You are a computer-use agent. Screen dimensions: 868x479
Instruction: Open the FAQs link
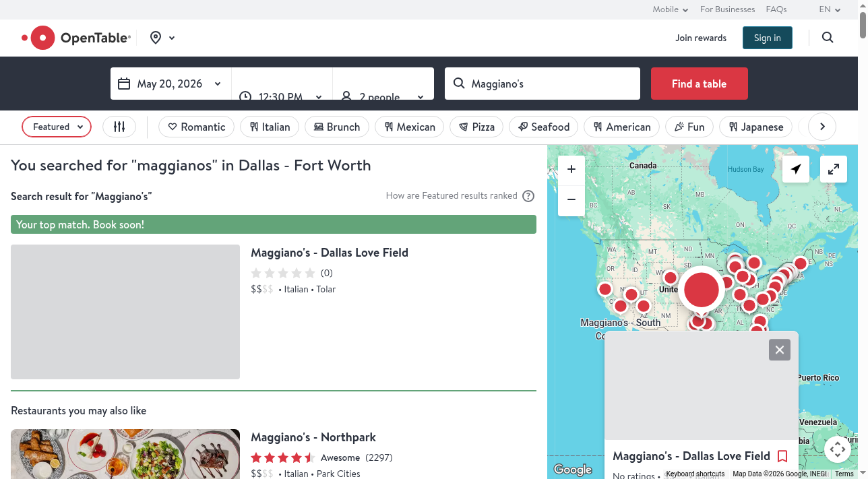pyautogui.click(x=776, y=9)
